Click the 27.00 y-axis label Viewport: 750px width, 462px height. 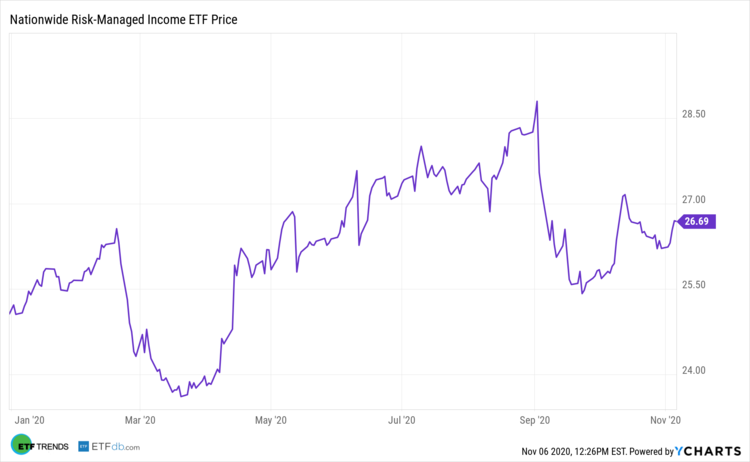[x=693, y=200]
